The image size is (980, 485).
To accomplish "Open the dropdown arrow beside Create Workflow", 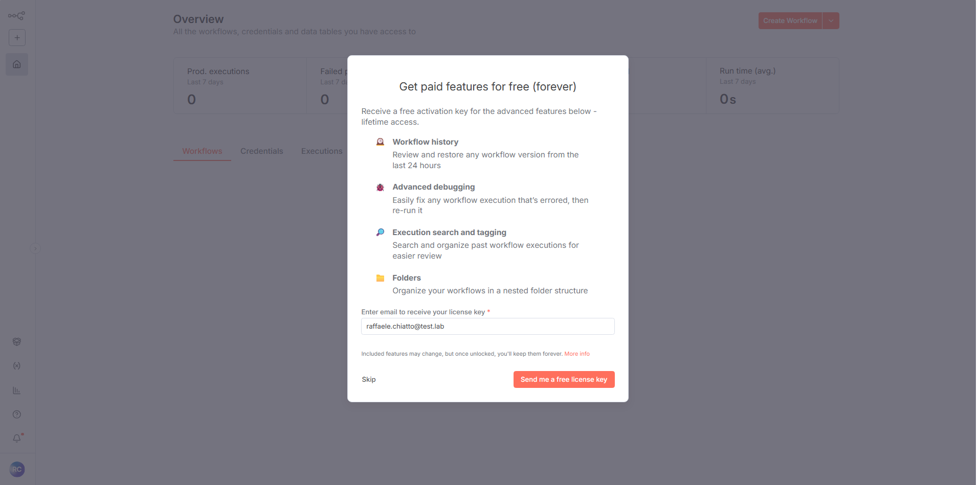I will 831,21.
